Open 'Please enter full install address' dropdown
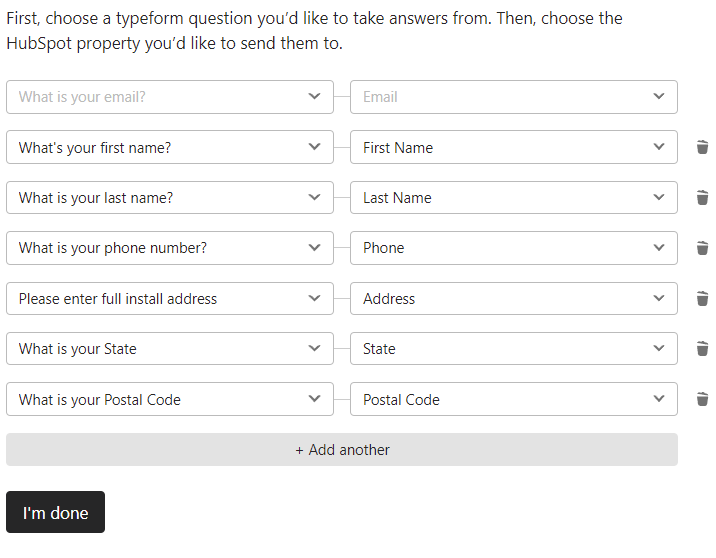 (170, 298)
